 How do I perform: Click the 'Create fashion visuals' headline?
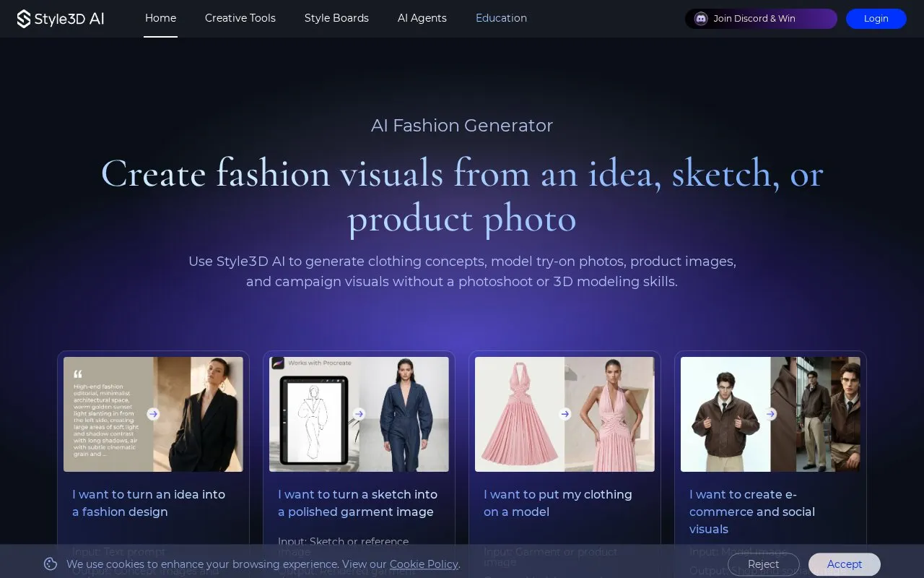(x=462, y=196)
